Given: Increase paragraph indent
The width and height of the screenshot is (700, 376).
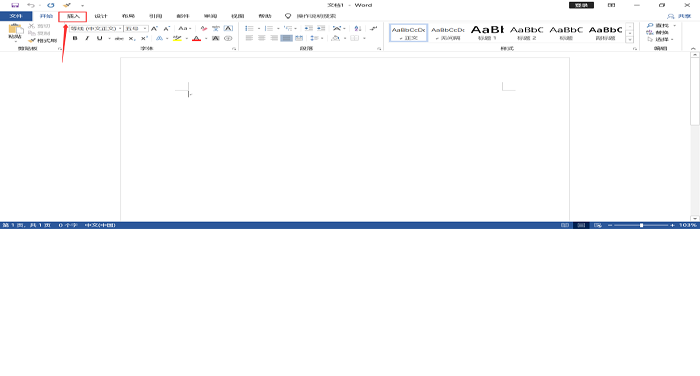Looking at the screenshot, I should click(x=321, y=29).
